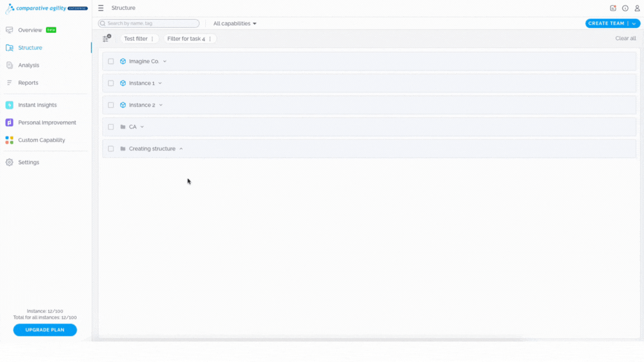Click the info help icon
The height and width of the screenshot is (362, 644).
pyautogui.click(x=625, y=8)
